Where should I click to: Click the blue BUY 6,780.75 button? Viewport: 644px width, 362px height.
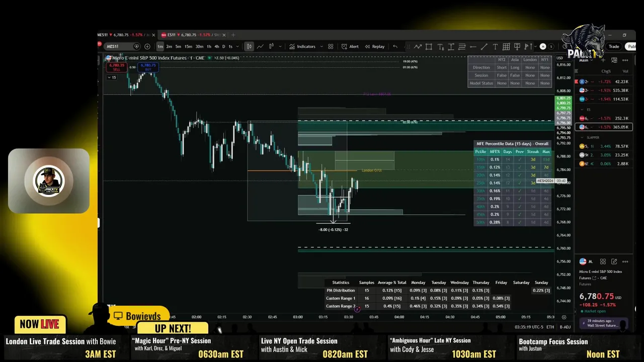coord(148,67)
